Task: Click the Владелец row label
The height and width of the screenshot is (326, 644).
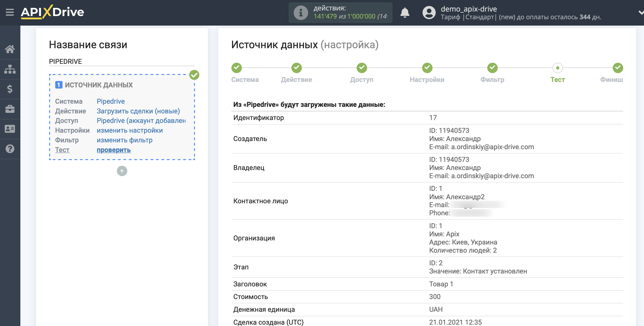Action: coord(249,168)
